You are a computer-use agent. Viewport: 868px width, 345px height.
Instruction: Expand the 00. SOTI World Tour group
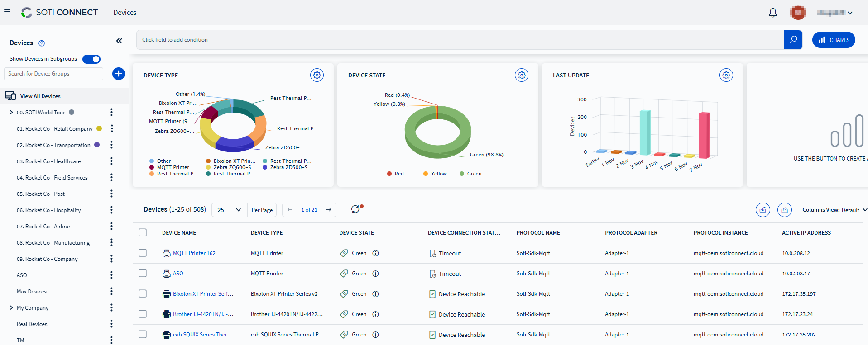click(11, 112)
